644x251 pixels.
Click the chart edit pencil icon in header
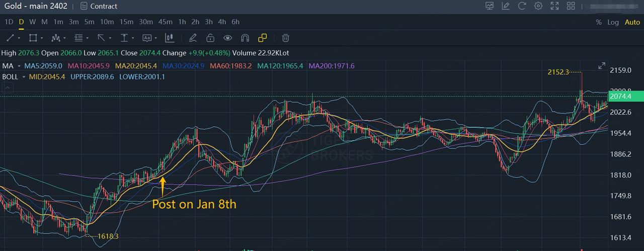[506, 6]
